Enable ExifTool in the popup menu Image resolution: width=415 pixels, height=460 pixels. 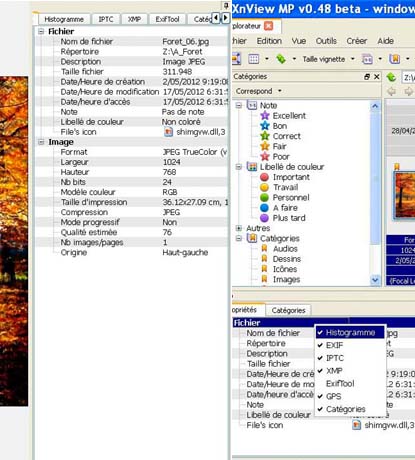point(350,383)
